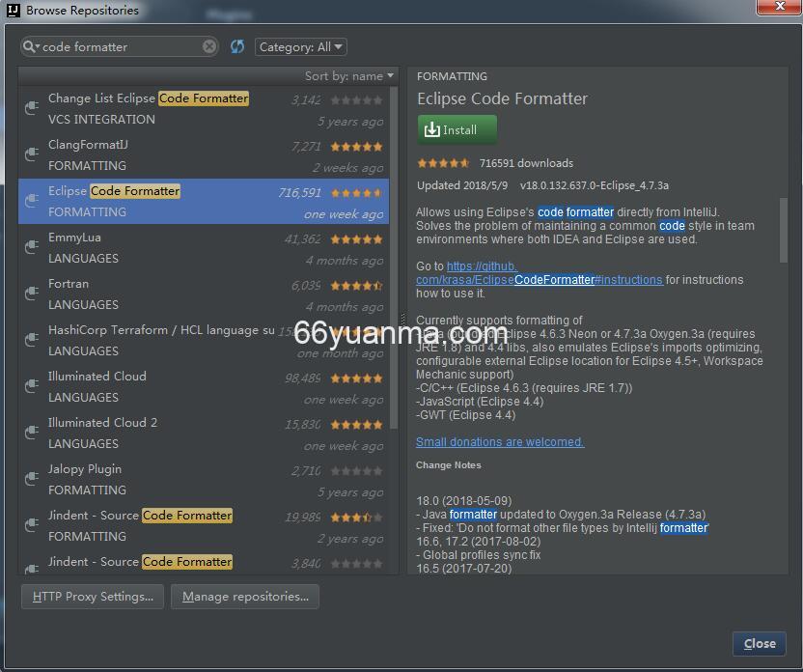Click the search magnifier history icon
This screenshot has height=672, width=803.
point(31,46)
